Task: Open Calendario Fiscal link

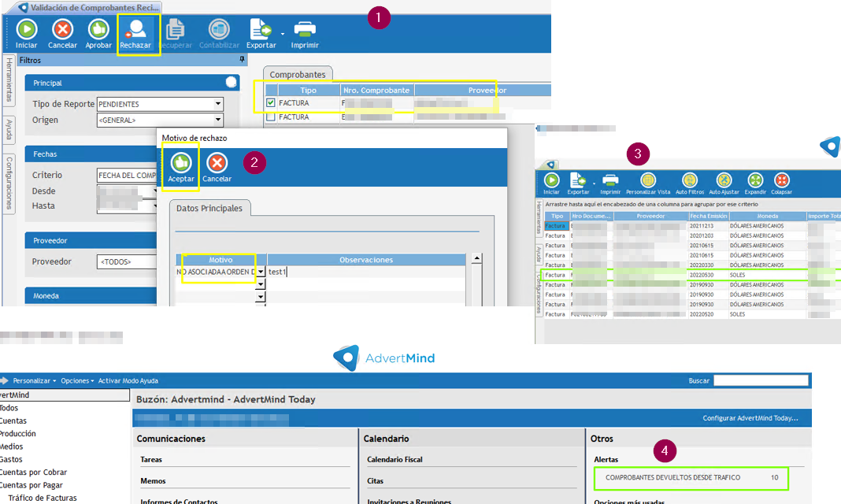Action: 395,459
